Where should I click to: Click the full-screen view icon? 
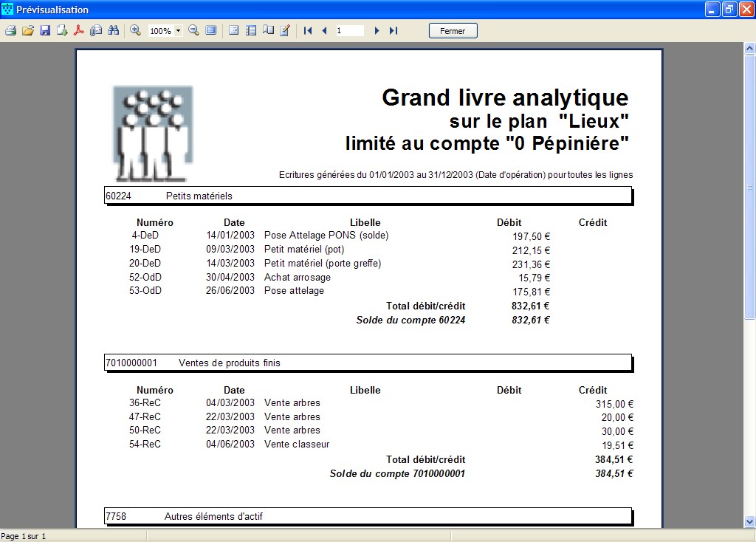click(211, 30)
